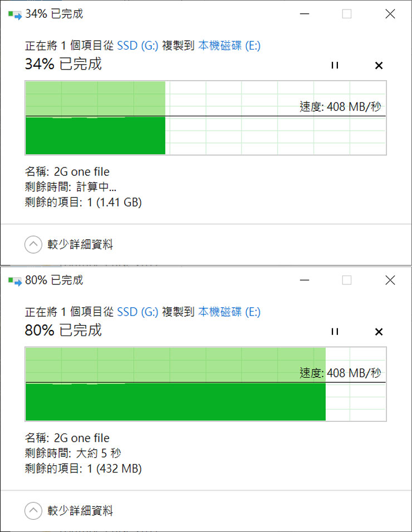Click the file copy icon in top dialog's title bar
412x532 pixels.
point(14,14)
